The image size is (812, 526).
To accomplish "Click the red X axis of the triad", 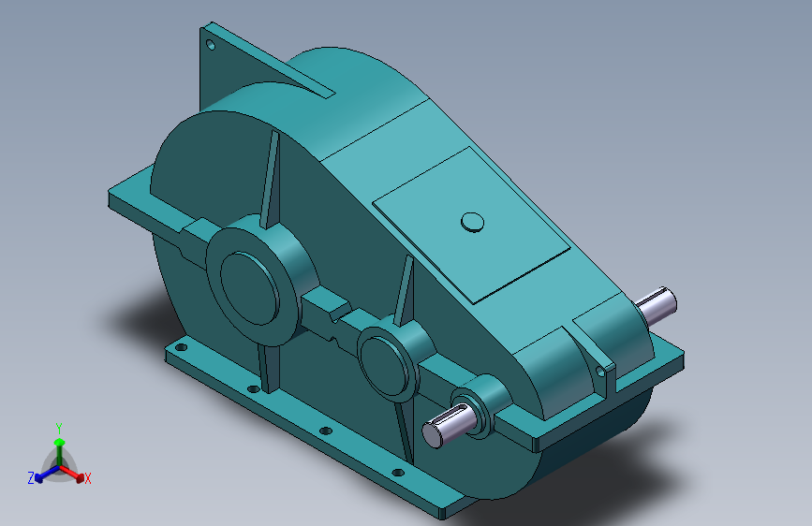I will 73,474.
